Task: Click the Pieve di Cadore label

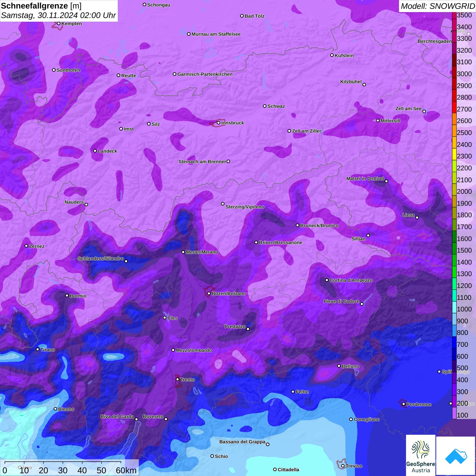Action: tap(341, 301)
